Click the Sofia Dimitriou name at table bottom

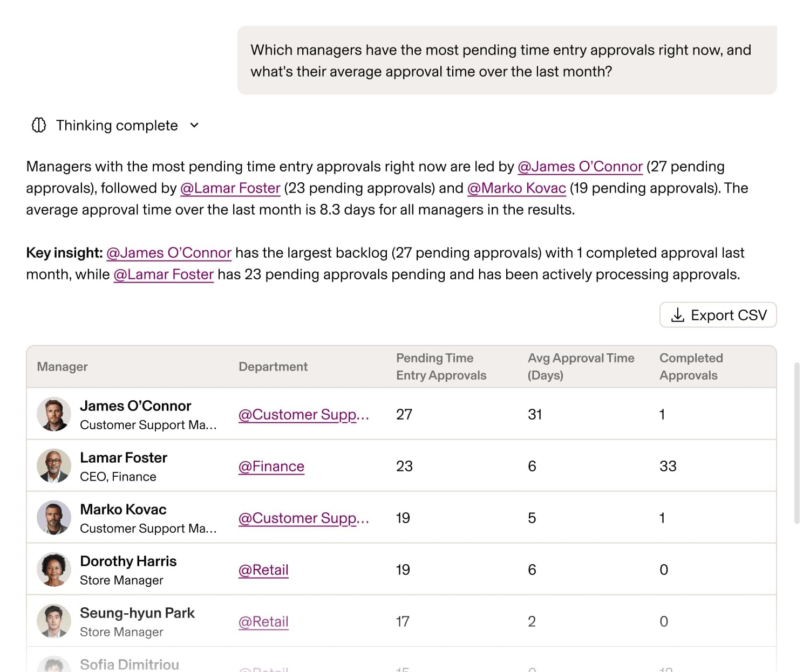(130, 664)
